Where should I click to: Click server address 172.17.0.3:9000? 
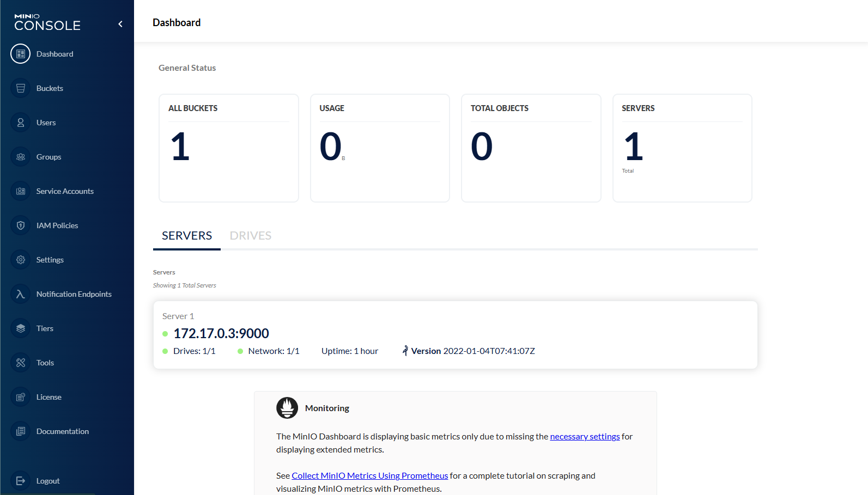pyautogui.click(x=221, y=333)
